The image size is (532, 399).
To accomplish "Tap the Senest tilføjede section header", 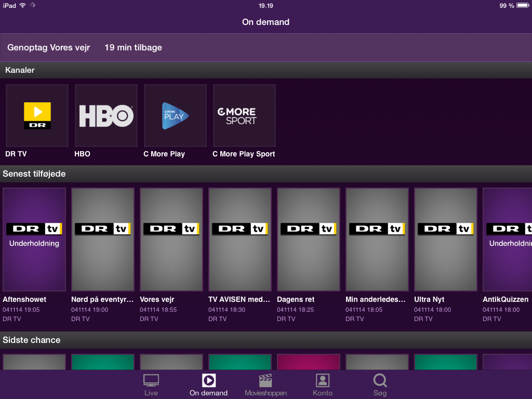I will coord(34,174).
